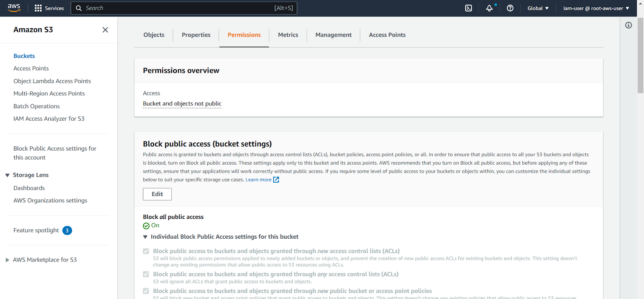This screenshot has width=644, height=299.
Task: Click the external link icon beside Learn more
Action: click(x=276, y=180)
